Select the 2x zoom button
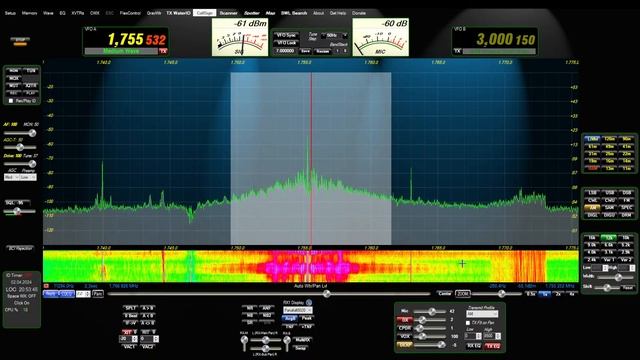 [558, 294]
